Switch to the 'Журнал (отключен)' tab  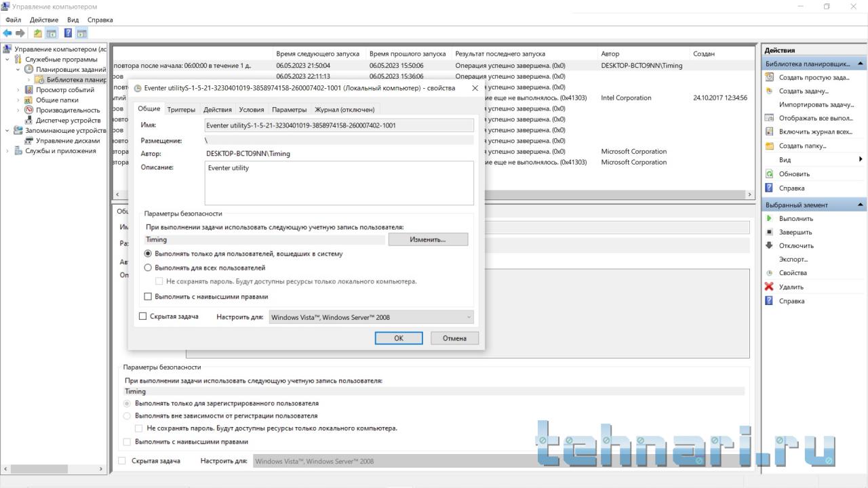click(x=344, y=109)
